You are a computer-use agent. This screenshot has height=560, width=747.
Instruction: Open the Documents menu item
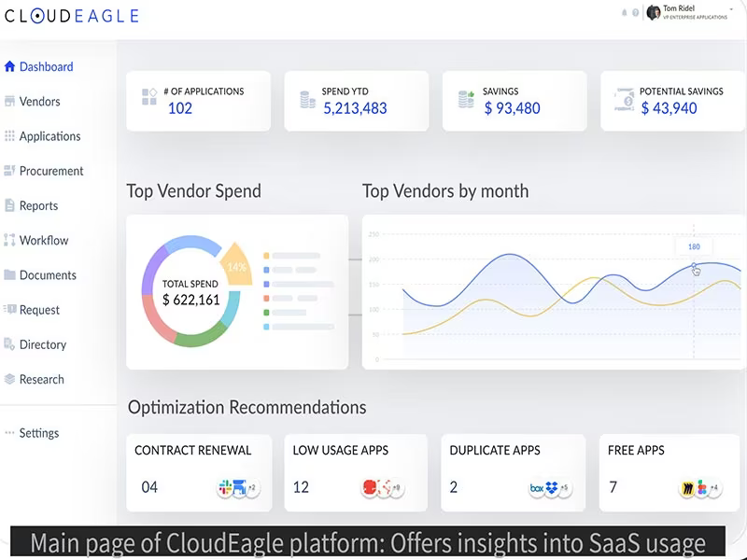coord(48,275)
